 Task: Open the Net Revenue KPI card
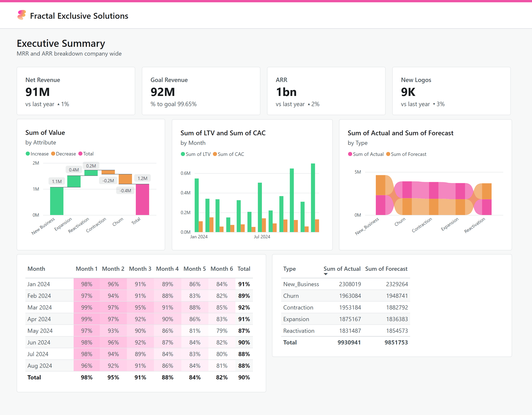(x=76, y=91)
